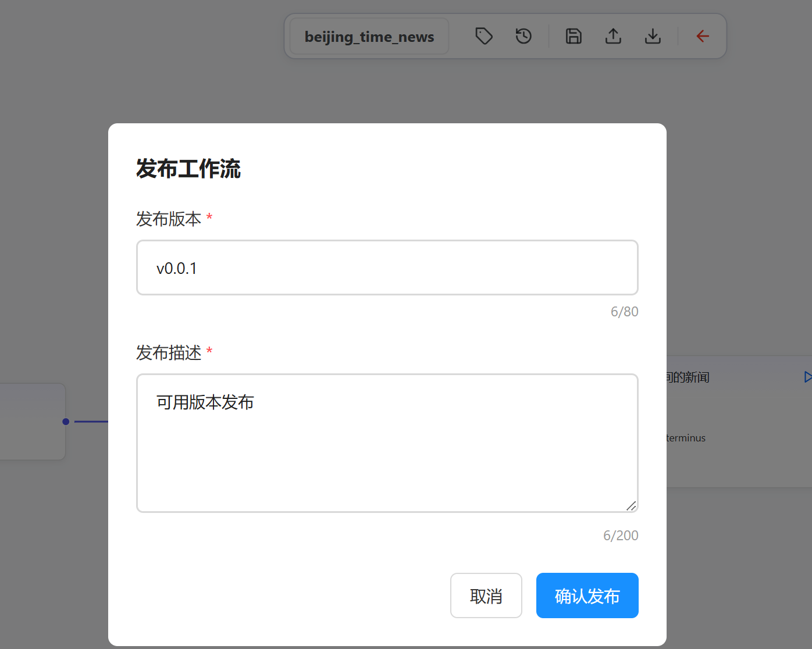
Task: Click the 6/200 character counter
Action: point(621,536)
